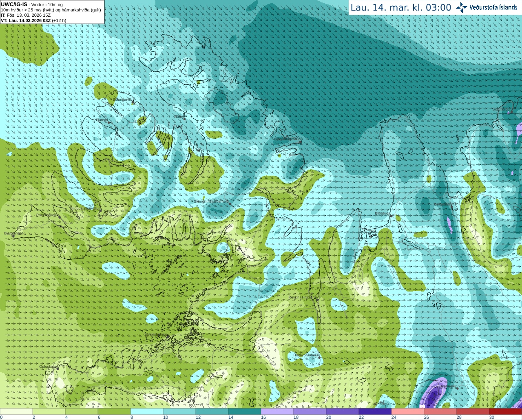The height and width of the screenshot is (420, 522).
Task: Pick the 22–24 m/s dark indigo legend swatch
Action: [375, 411]
